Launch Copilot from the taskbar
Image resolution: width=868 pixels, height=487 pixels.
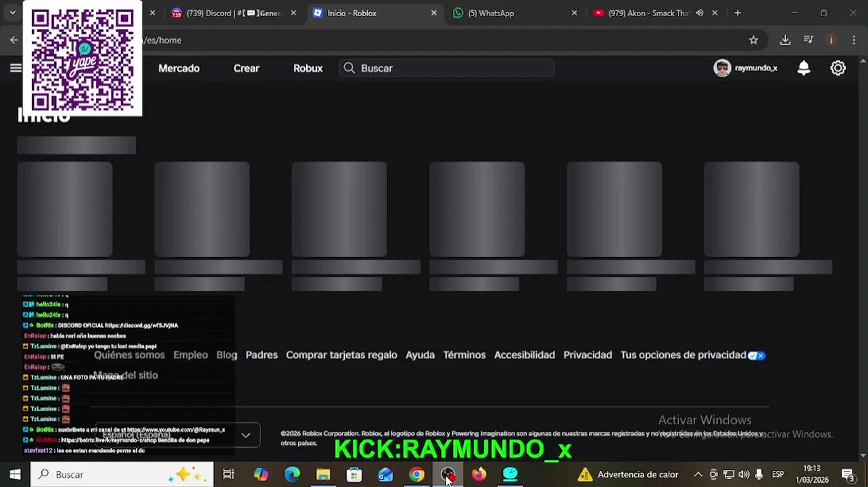point(261,474)
